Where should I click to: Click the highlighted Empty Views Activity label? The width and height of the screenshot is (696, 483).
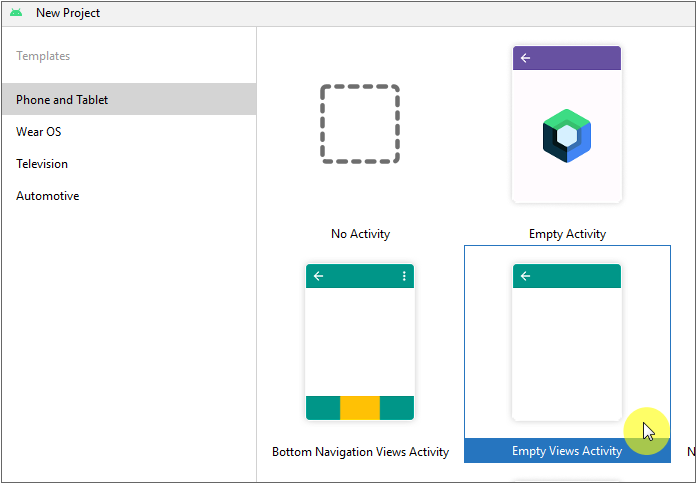[x=566, y=451]
